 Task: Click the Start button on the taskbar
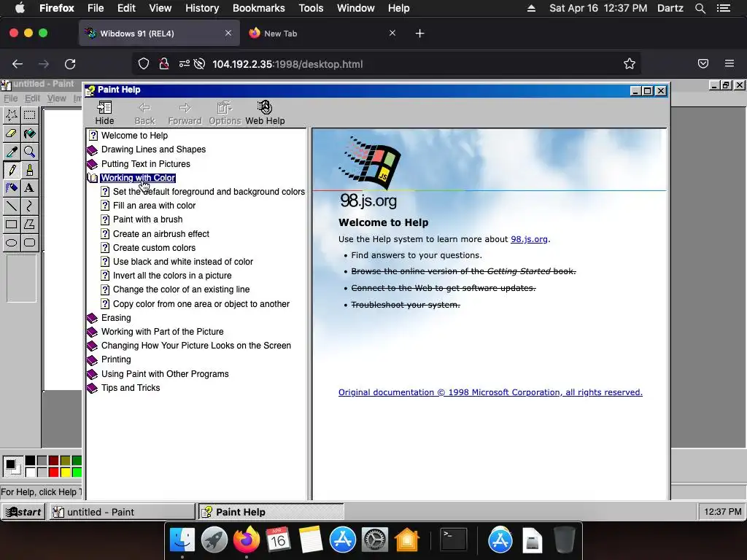23,512
